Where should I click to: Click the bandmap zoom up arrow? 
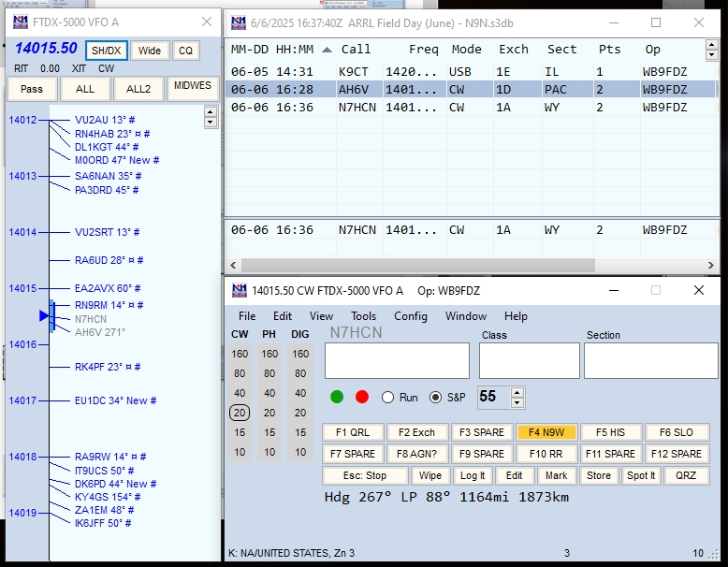coord(211,111)
